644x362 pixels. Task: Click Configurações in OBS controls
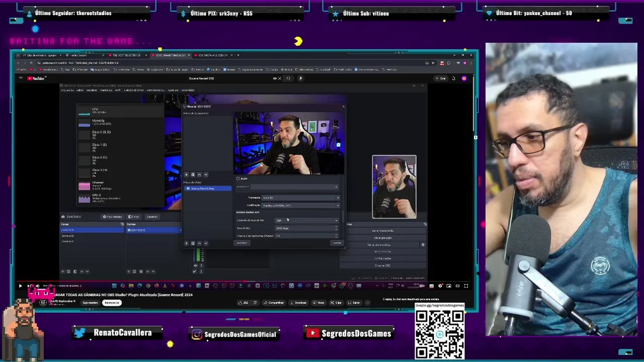point(383,258)
